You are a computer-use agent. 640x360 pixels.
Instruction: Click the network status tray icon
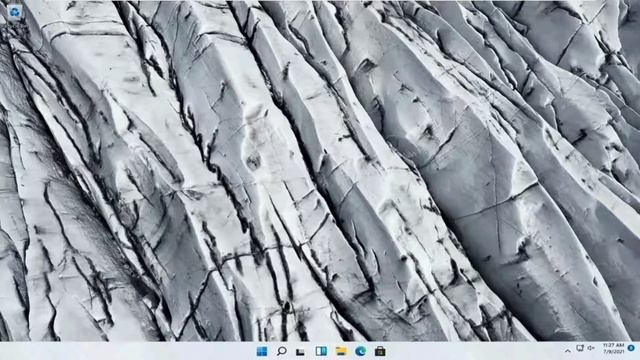[580, 348]
